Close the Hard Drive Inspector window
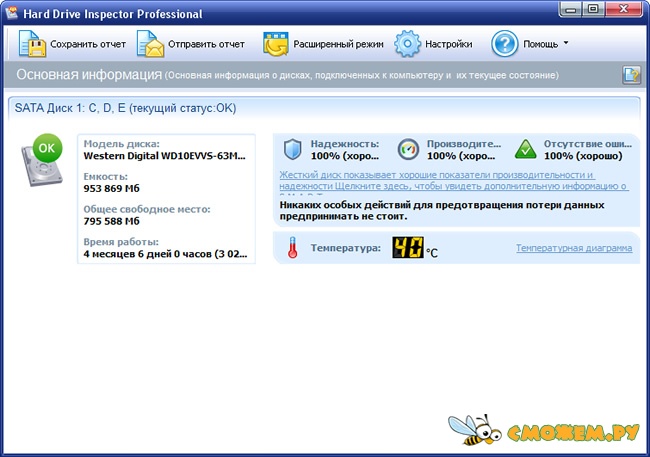650x457 pixels. pyautogui.click(x=624, y=9)
